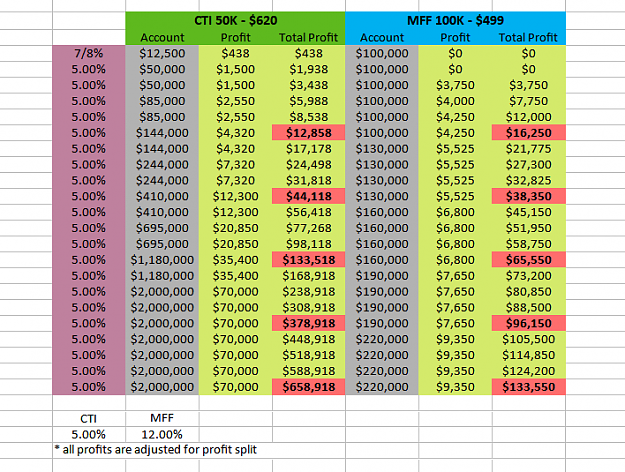Click the $65,550 MFF total profit cell
625x472 pixels.
click(x=529, y=260)
